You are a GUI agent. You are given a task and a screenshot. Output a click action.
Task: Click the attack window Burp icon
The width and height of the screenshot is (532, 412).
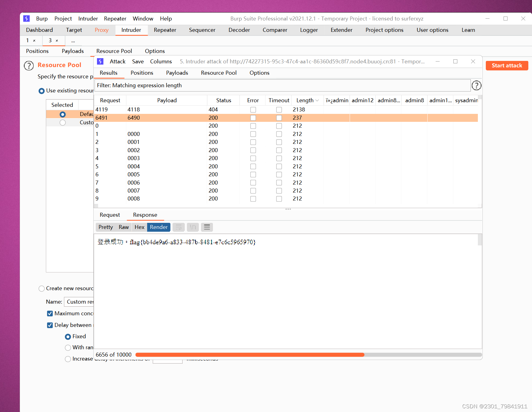tap(100, 61)
